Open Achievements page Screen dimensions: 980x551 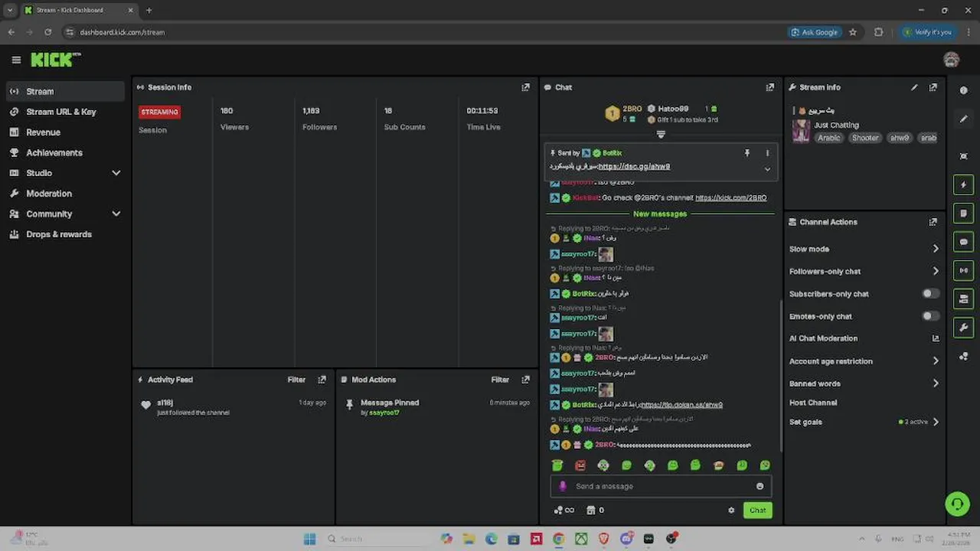[x=65, y=152]
